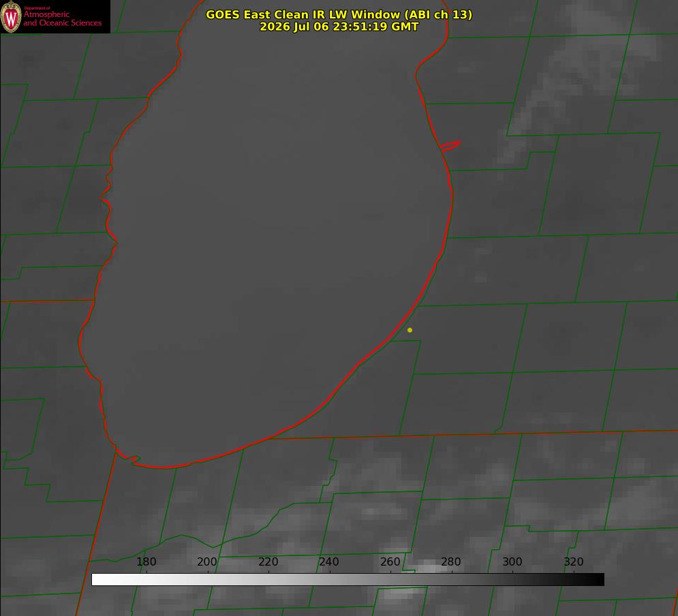Select the 280 colorbar tick label
Image resolution: width=678 pixels, height=616 pixels.
[451, 561]
